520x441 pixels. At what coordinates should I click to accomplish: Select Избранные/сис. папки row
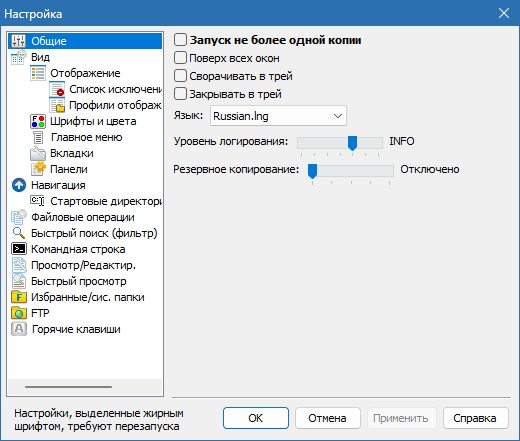tap(88, 297)
